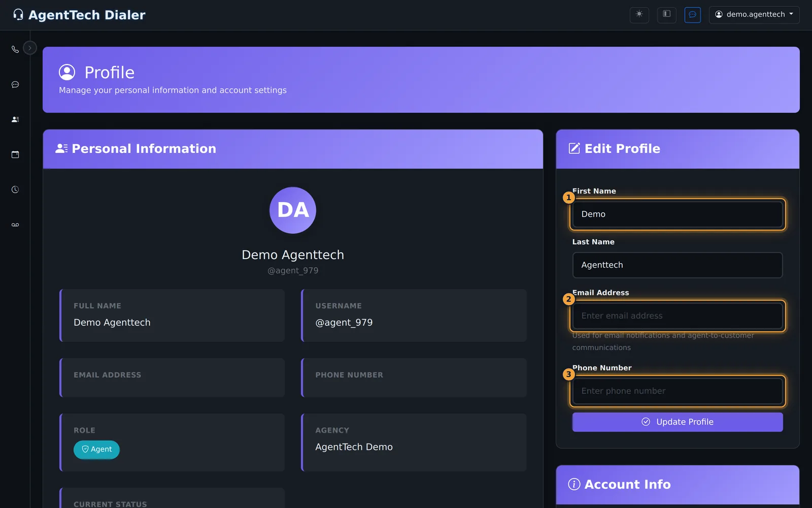Click the "Edit Profile" heading text
Viewport: 812px width, 508px height.
(623, 148)
